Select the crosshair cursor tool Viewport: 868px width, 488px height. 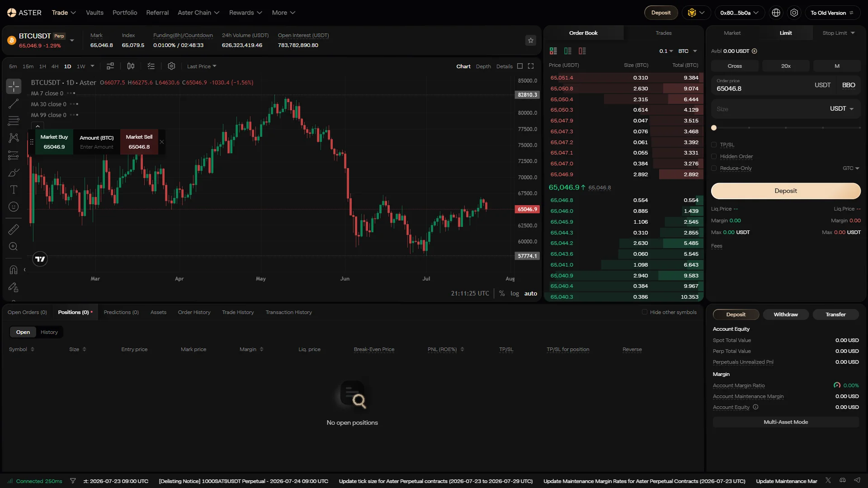pyautogui.click(x=14, y=86)
